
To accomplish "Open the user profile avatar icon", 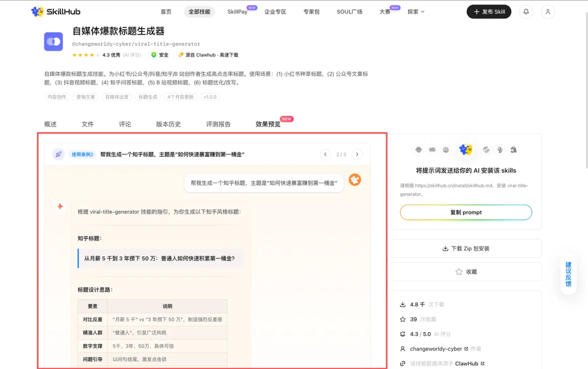I will pyautogui.click(x=548, y=11).
